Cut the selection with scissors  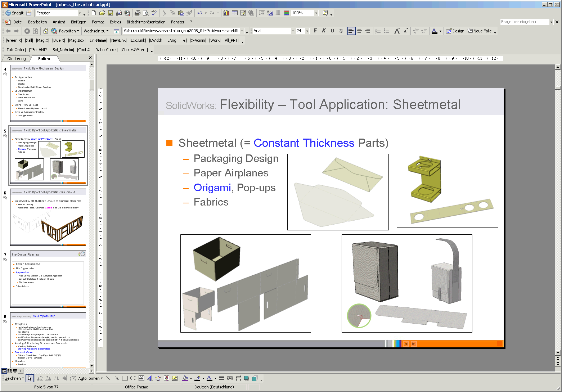(164, 13)
